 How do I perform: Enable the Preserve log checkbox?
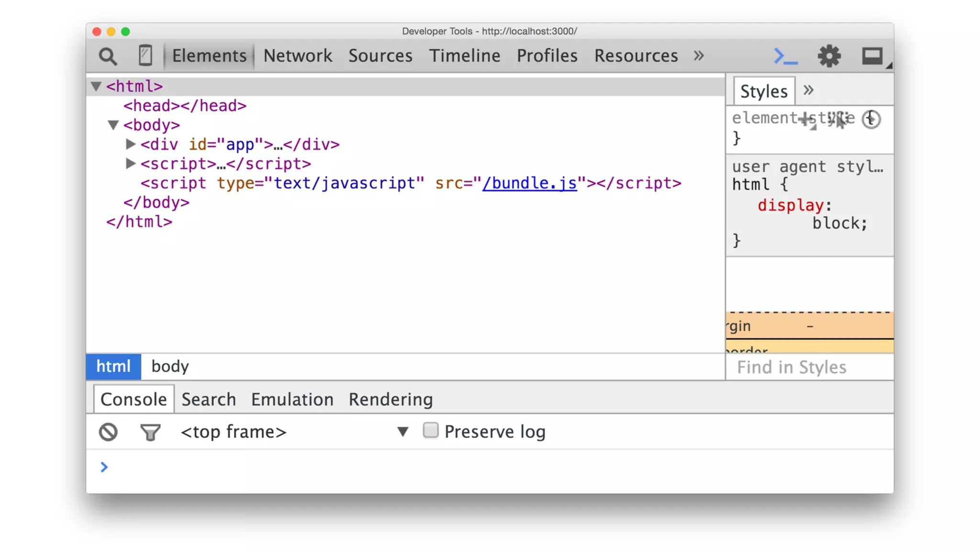430,430
